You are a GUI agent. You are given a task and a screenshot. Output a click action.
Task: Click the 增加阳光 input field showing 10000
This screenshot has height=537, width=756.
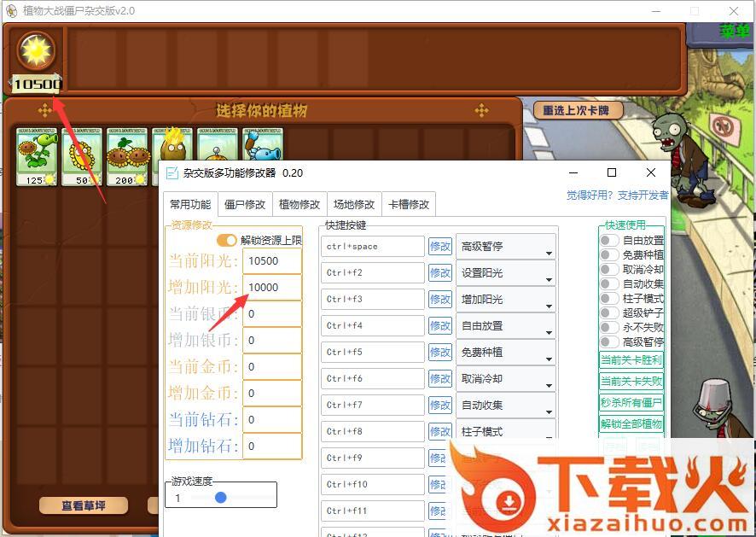pos(271,288)
